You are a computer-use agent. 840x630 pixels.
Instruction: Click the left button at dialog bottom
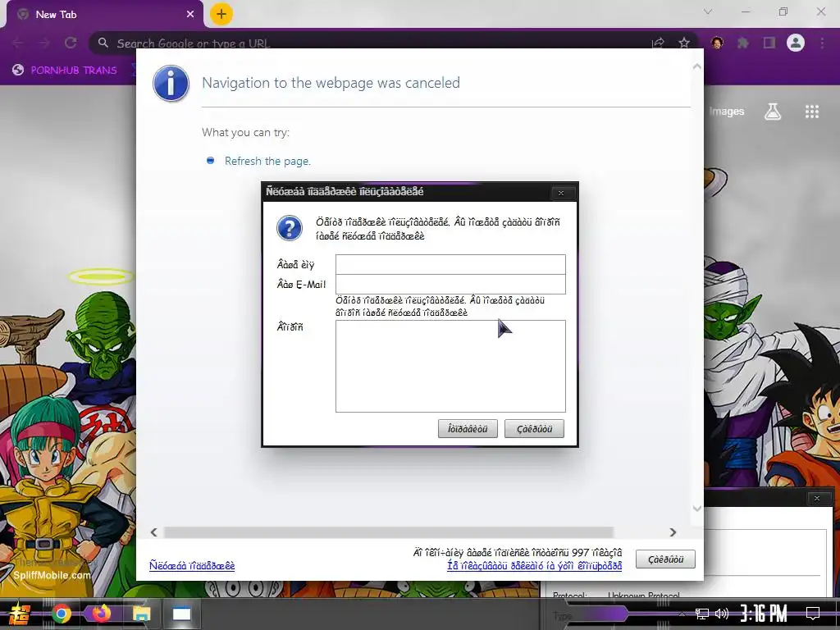pos(468,428)
